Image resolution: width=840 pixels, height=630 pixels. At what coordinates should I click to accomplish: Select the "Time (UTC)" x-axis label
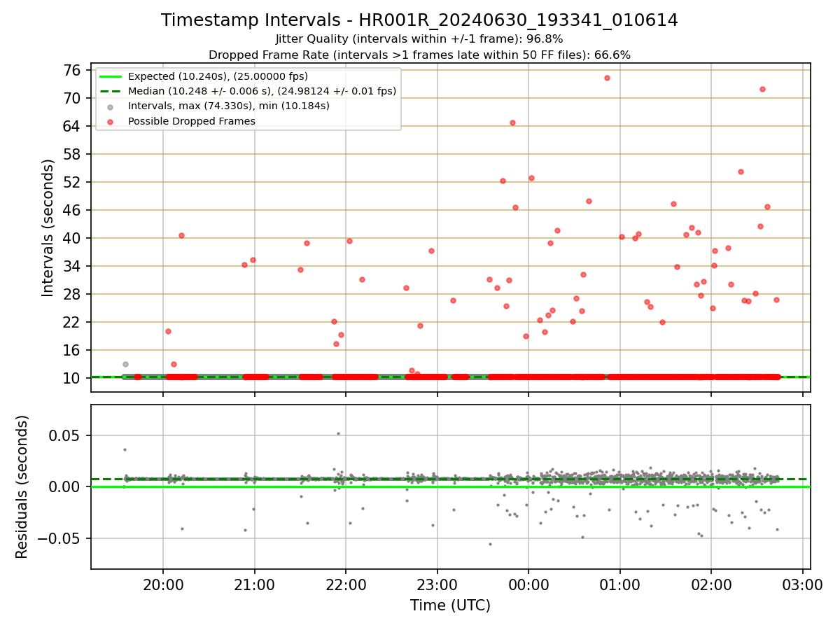click(x=450, y=605)
